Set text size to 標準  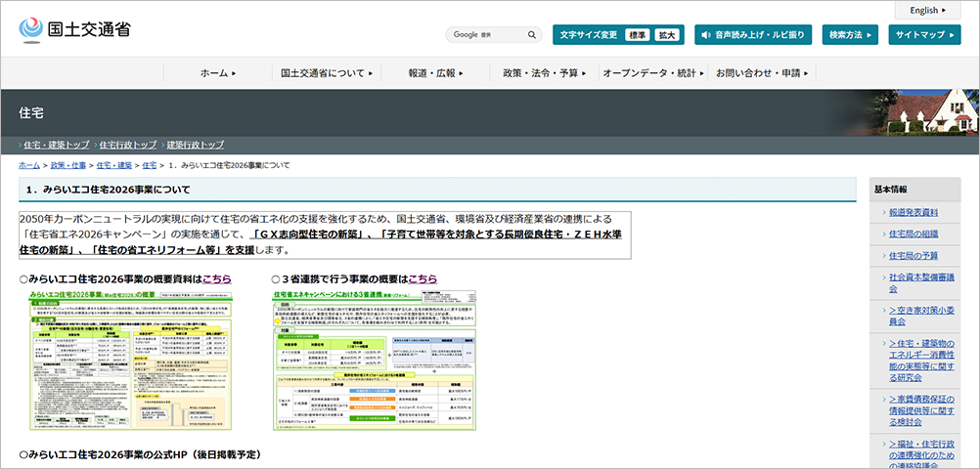pyautogui.click(x=638, y=35)
